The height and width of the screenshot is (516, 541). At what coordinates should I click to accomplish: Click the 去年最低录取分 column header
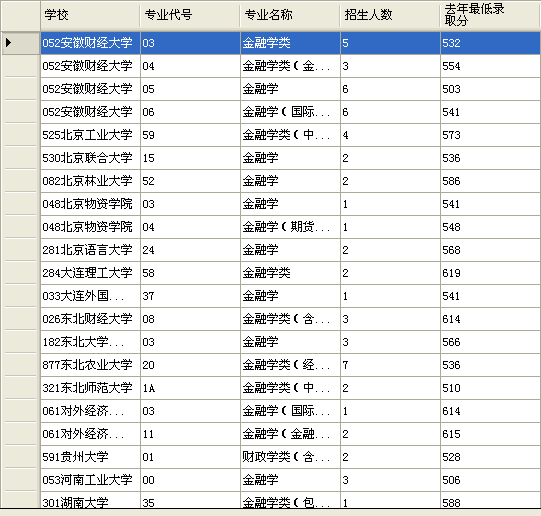point(491,15)
